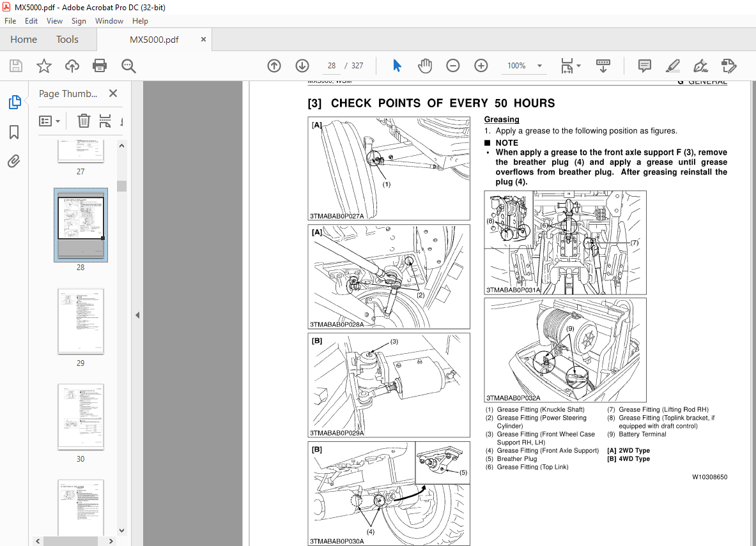Expand fit page options dropdown arrow
This screenshot has width=756, height=546.
click(578, 66)
